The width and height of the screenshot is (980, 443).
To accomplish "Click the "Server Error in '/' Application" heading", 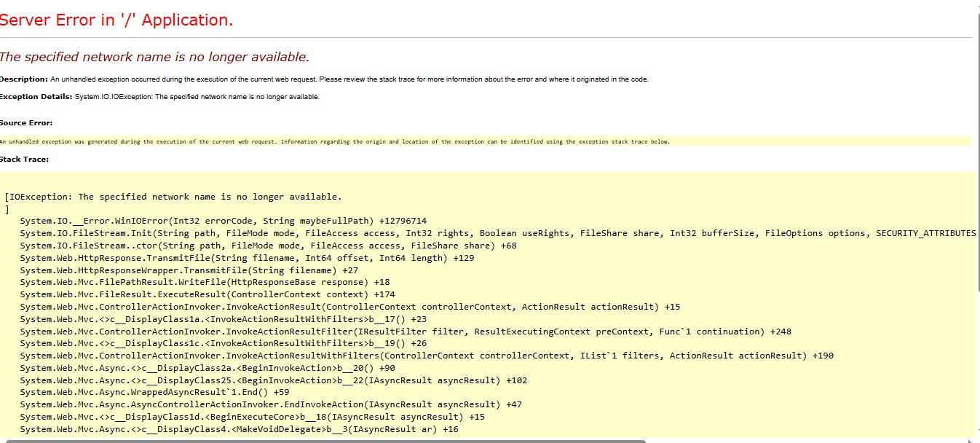I will pyautogui.click(x=116, y=20).
